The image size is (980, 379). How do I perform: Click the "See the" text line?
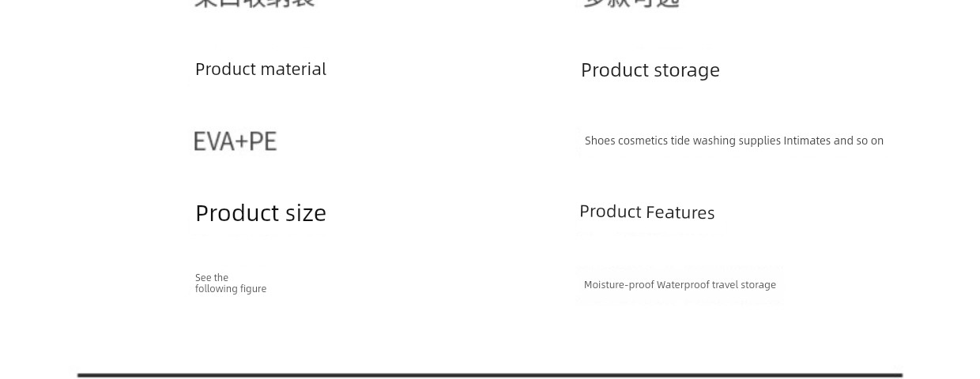212,278
